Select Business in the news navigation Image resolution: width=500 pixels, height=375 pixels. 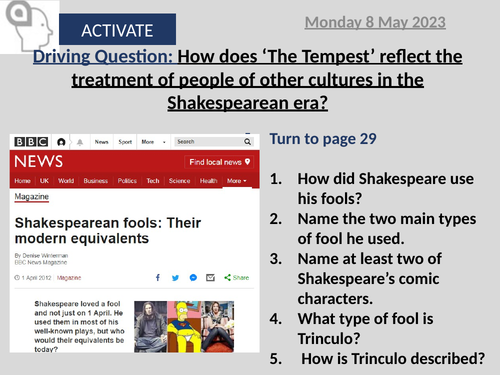pyautogui.click(x=96, y=181)
